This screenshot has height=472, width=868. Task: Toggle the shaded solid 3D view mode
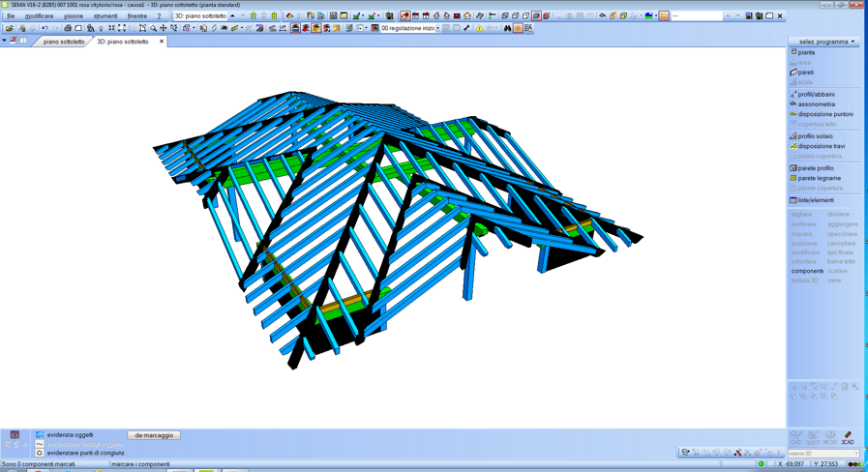point(535,16)
